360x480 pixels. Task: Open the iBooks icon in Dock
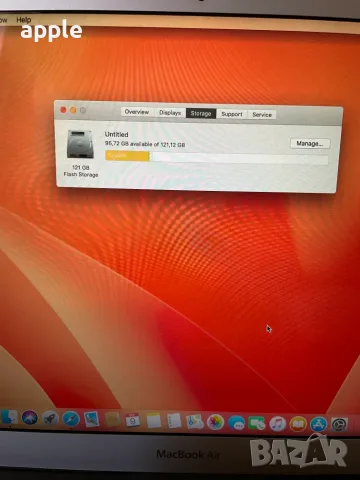click(x=298, y=424)
